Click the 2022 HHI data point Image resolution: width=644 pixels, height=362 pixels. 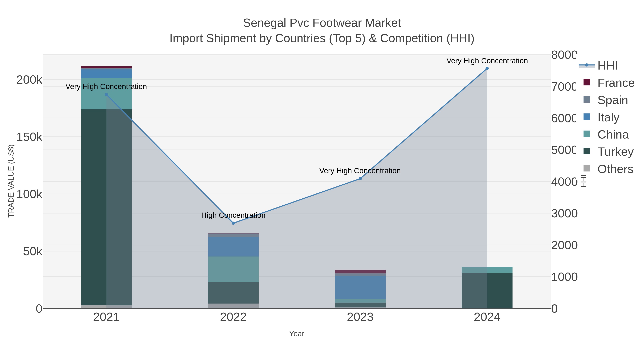point(233,223)
